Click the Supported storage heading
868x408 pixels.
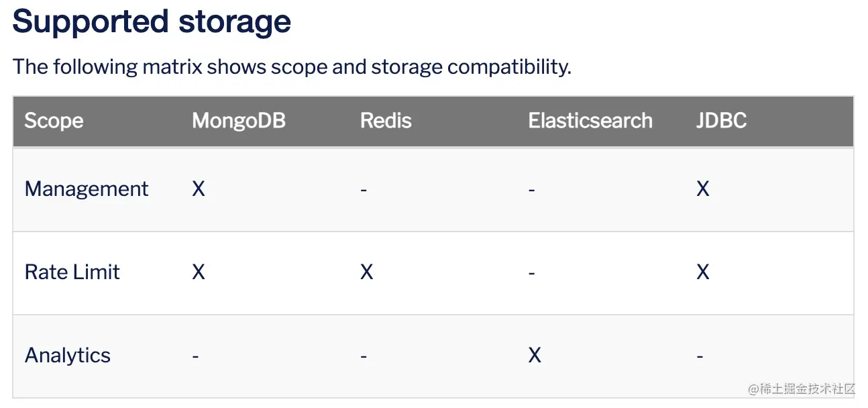(x=152, y=22)
